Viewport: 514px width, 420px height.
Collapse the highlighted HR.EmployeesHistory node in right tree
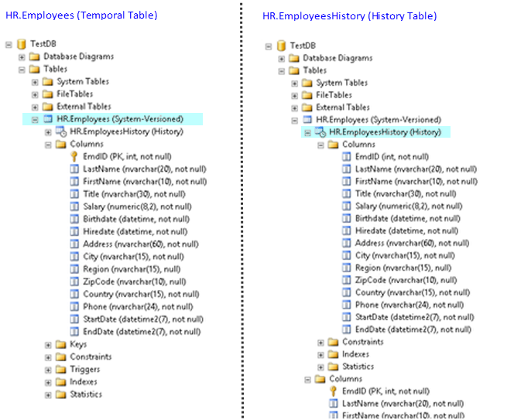pyautogui.click(x=307, y=132)
